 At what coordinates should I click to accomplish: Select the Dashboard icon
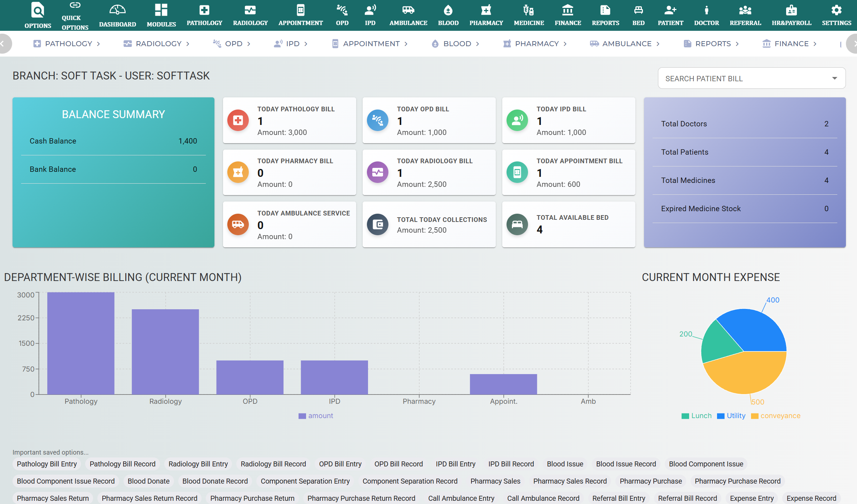[x=117, y=15]
